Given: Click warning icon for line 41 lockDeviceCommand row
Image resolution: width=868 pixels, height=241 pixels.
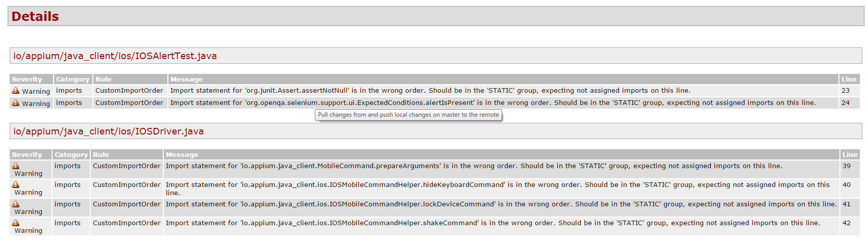Looking at the screenshot, I should pos(16,204).
